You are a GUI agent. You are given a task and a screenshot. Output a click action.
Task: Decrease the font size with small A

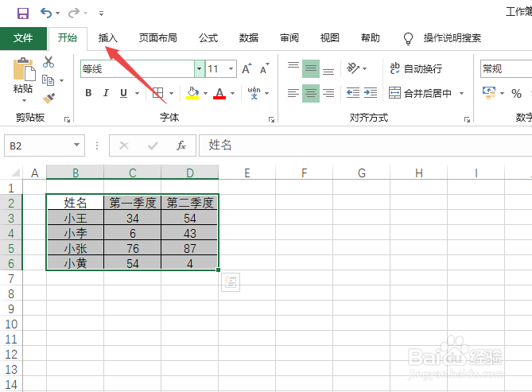265,68
